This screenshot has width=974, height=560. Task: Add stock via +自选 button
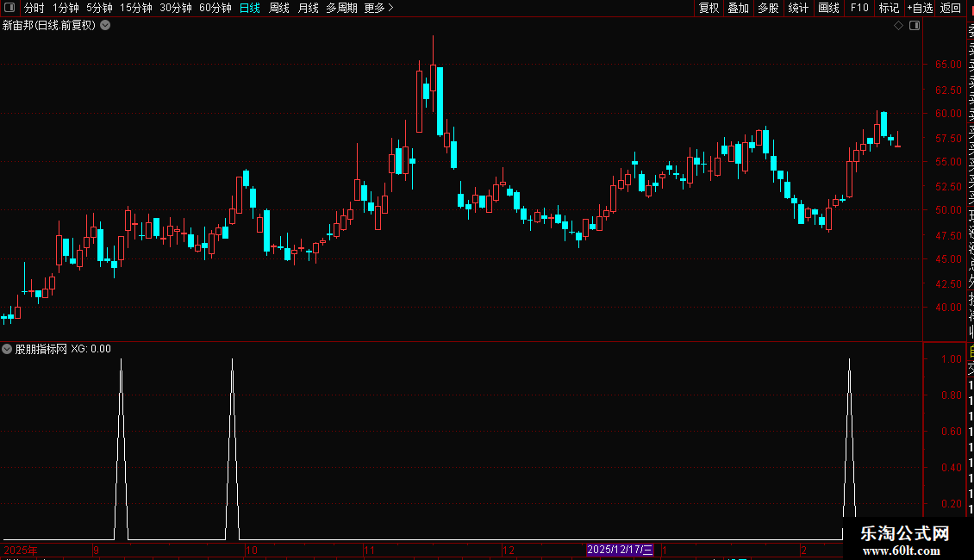tap(920, 8)
